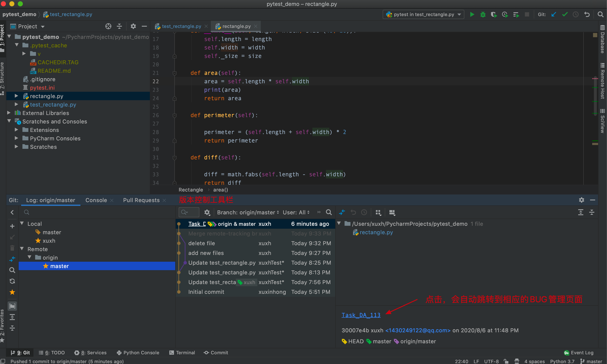Screen dimensions: 607x364
Task: Rollback changes with the revert arrow
Action: point(587,14)
